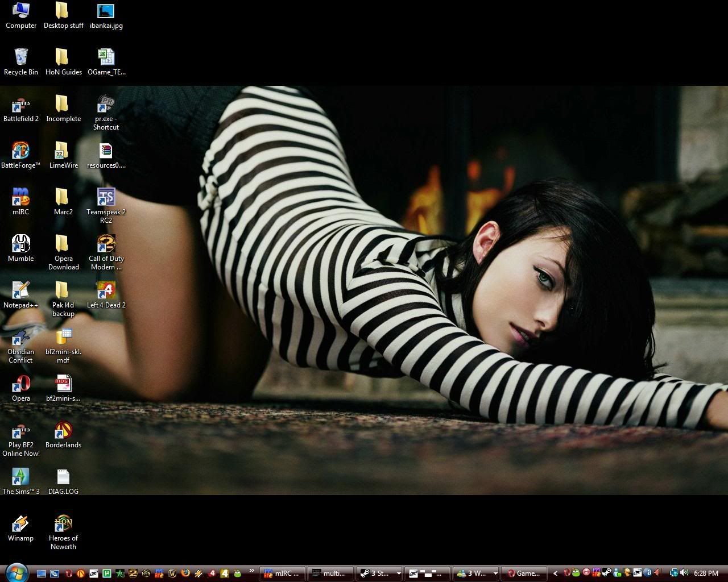
Task: Open the Computer desktop icon
Action: pos(21,15)
